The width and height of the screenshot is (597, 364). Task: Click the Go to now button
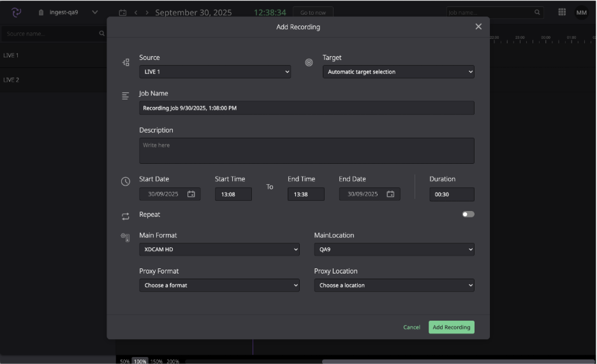tap(313, 13)
